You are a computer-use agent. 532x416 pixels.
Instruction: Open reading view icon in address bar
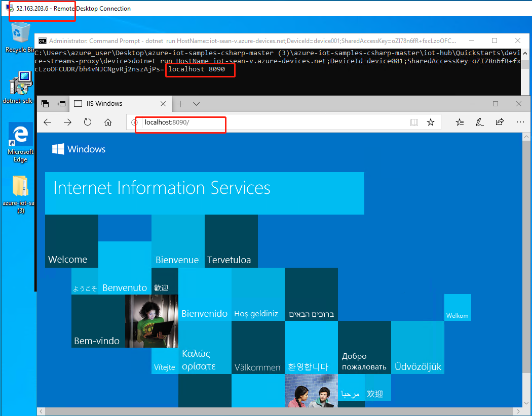tap(414, 122)
